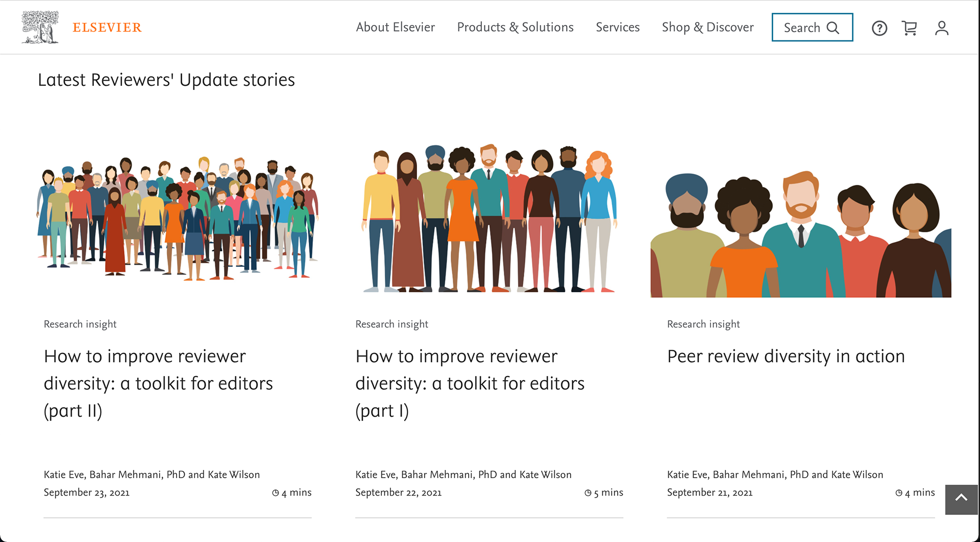Viewport: 980px width, 542px height.
Task: Open Peer review diversity in action article
Action: 786,356
